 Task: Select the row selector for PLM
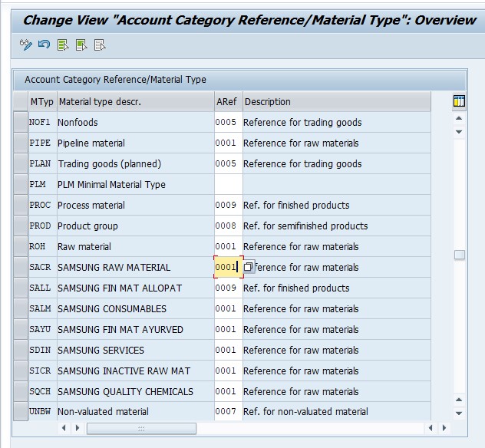21,184
